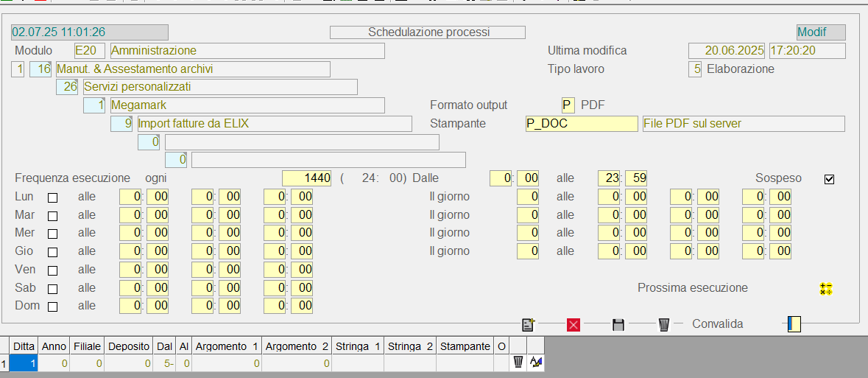Click the Stampante field containing P_DOC
868x378 pixels.
click(581, 124)
